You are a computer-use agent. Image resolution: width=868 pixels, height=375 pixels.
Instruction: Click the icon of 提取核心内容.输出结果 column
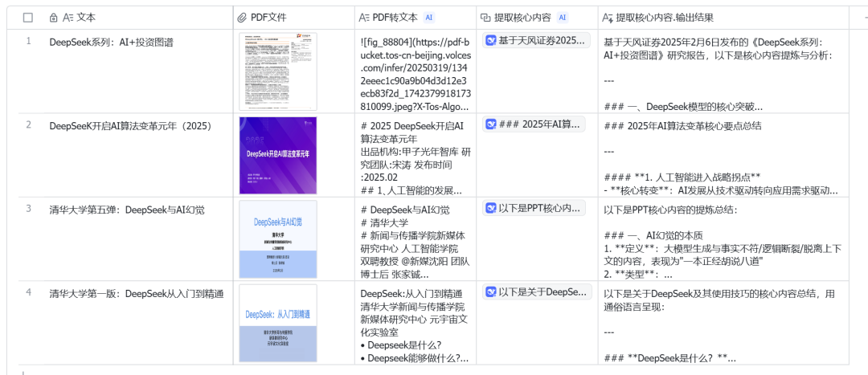click(x=608, y=18)
